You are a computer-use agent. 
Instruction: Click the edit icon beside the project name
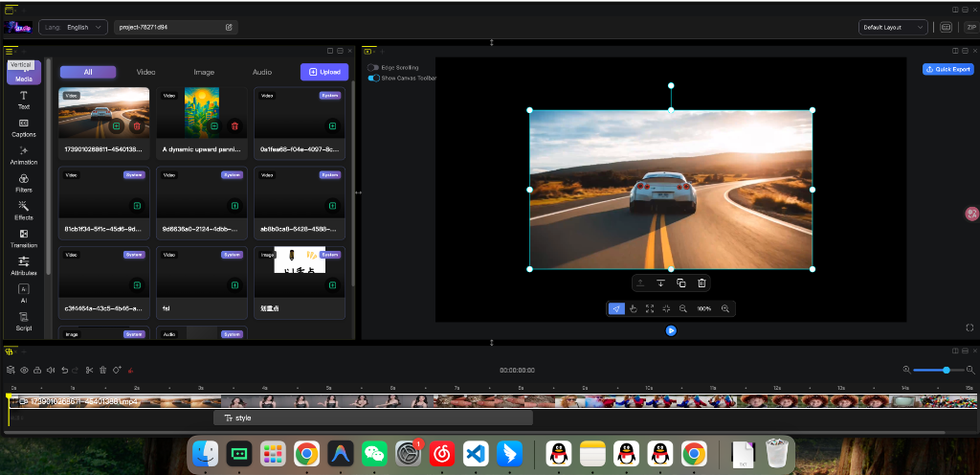click(x=229, y=28)
